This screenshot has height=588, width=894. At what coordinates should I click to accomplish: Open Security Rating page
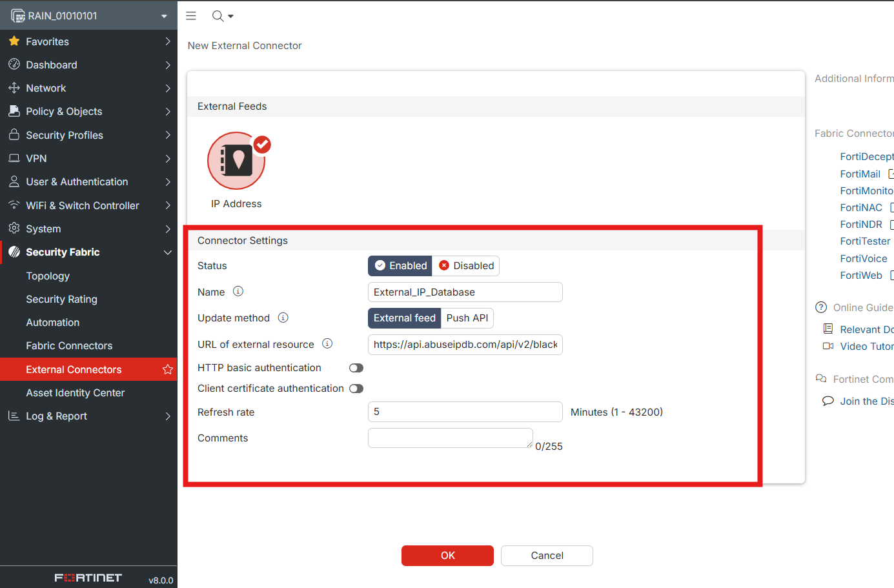(61, 299)
